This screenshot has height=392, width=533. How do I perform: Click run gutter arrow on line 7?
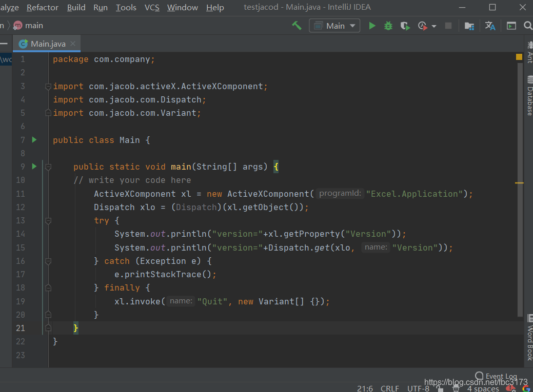click(34, 139)
